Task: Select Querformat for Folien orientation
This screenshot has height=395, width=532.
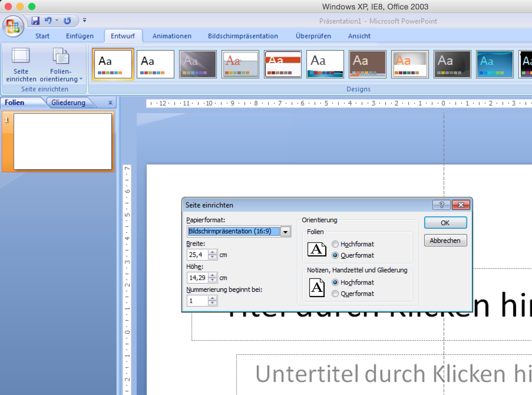Action: click(x=335, y=255)
